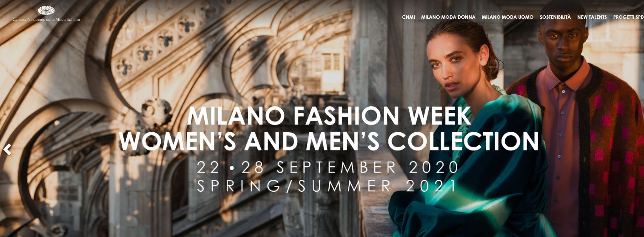
Task: Go to the previous slide with the left arrow
Action: point(7,150)
